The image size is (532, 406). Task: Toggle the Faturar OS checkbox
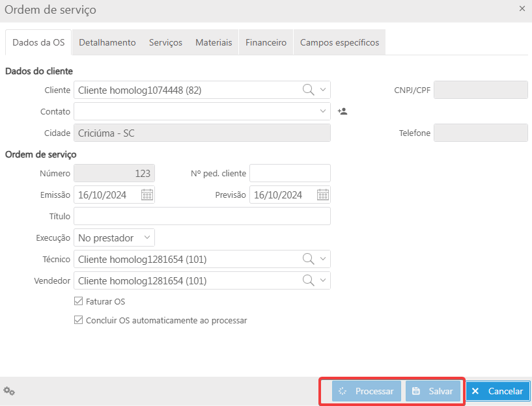(79, 301)
